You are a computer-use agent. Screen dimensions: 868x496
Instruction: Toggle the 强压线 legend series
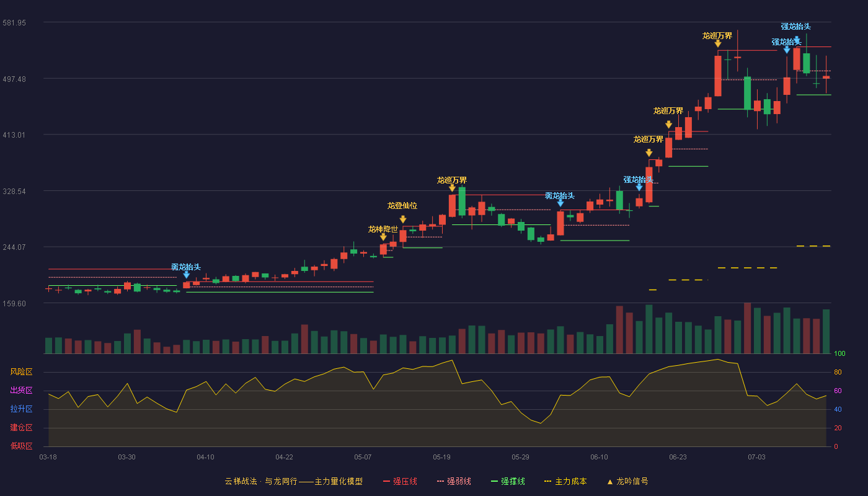(x=400, y=481)
